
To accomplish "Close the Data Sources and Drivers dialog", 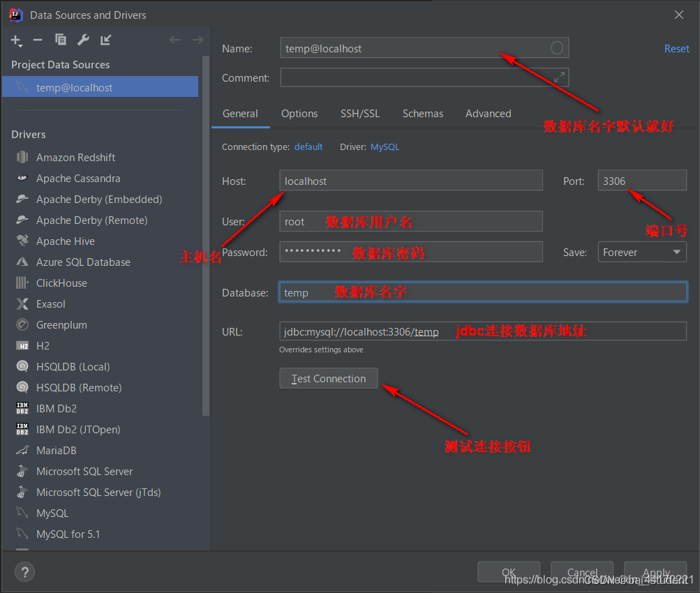I will [678, 15].
